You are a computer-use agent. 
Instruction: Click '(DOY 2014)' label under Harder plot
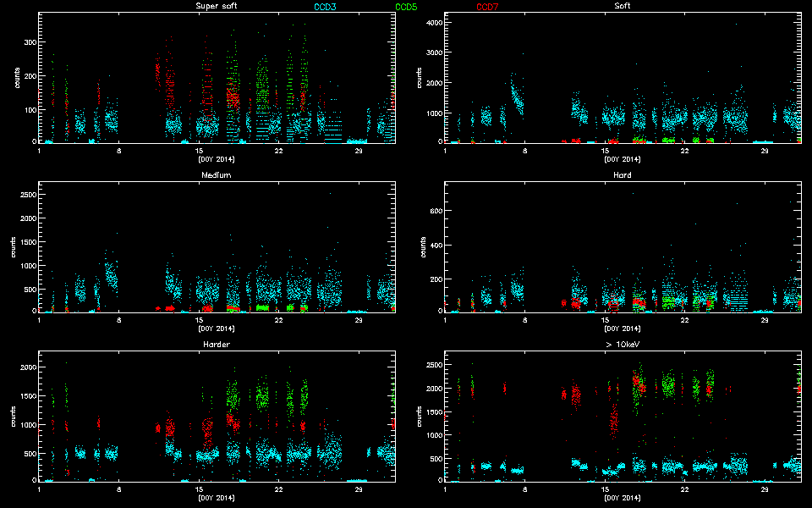(x=217, y=498)
